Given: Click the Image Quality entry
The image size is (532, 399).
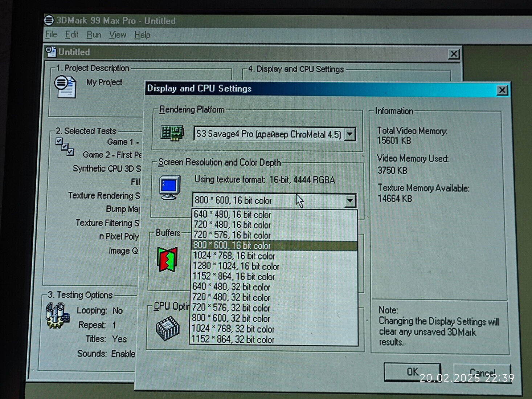Looking at the screenshot, I should pos(123,251).
